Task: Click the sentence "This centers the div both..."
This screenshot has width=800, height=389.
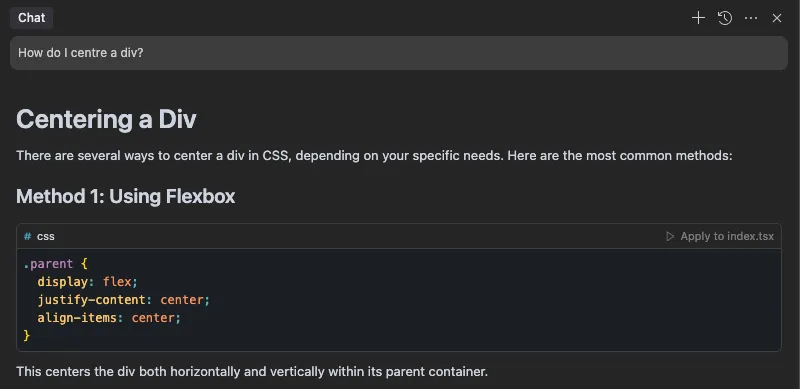Action: click(x=252, y=371)
